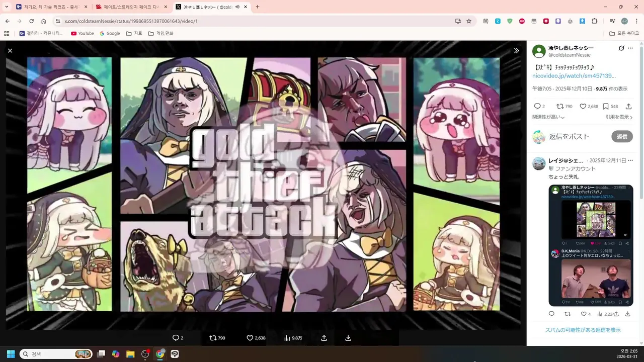644x362 pixels.
Task: Show スパムの可能性がある返信を表示 link
Action: coord(583,330)
